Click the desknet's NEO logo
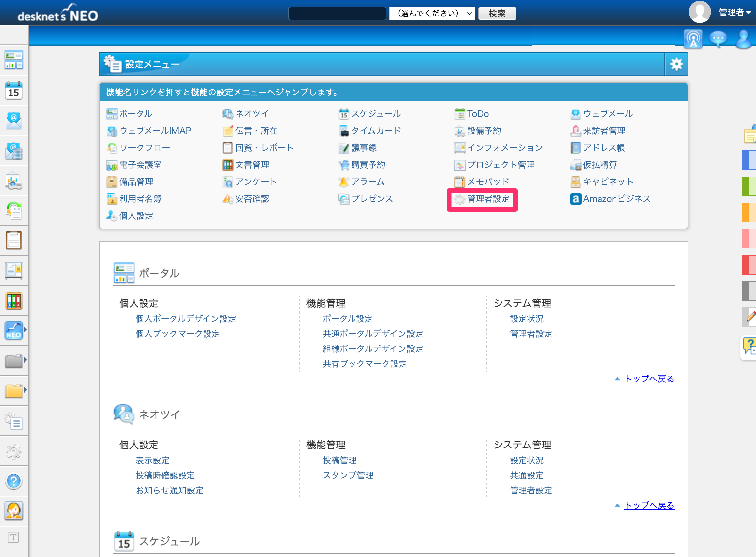Viewport: 756px width, 557px height. (x=58, y=13)
